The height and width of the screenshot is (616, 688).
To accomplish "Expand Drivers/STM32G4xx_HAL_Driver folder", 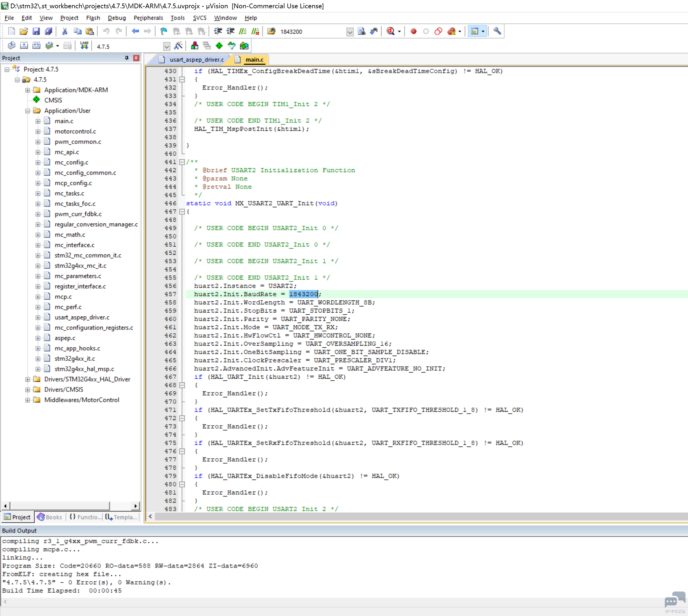I will 28,379.
